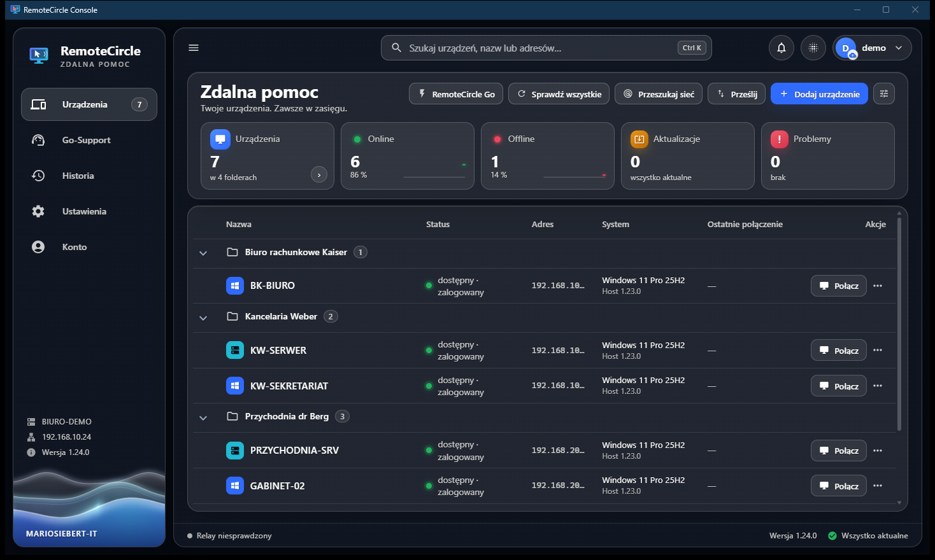Open more actions for PRZYCHODNIA-SRV
This screenshot has height=560, width=935.
[x=878, y=451]
